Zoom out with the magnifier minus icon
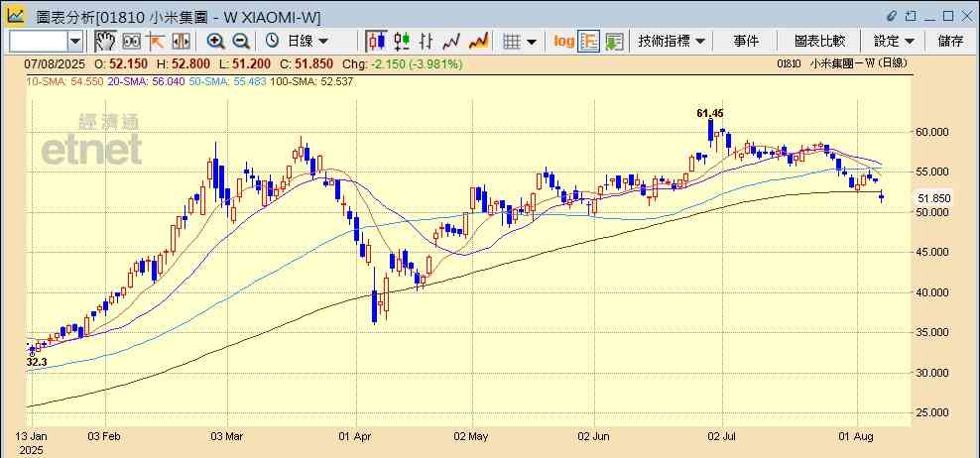The image size is (980, 458). click(x=241, y=42)
